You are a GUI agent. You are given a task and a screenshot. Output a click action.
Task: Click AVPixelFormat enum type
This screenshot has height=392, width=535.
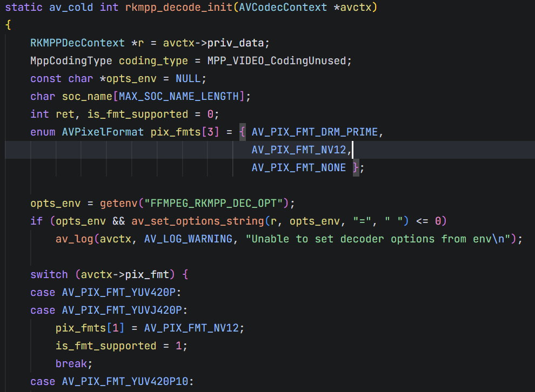coord(103,132)
